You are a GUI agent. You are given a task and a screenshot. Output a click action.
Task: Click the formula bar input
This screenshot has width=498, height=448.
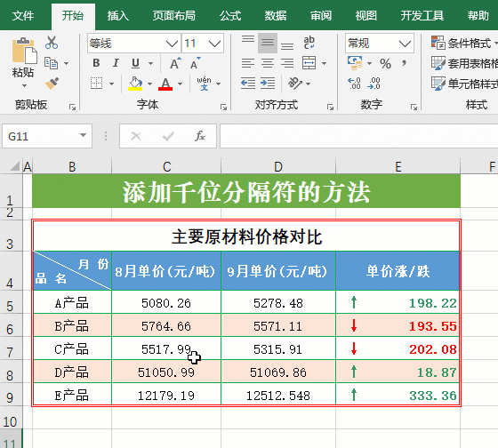tap(359, 136)
